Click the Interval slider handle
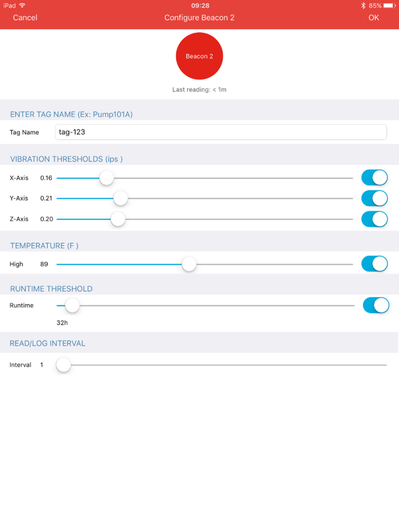 (64, 365)
